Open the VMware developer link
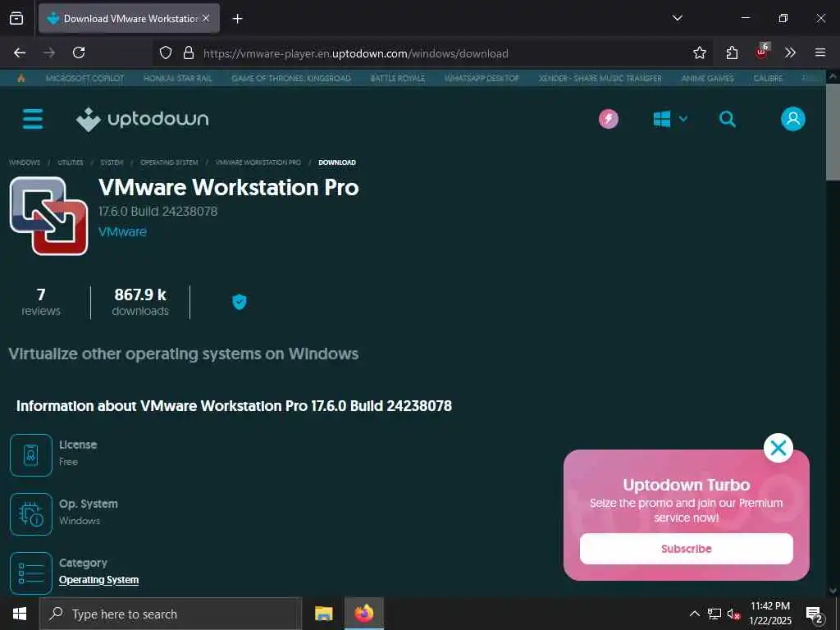 (x=123, y=232)
